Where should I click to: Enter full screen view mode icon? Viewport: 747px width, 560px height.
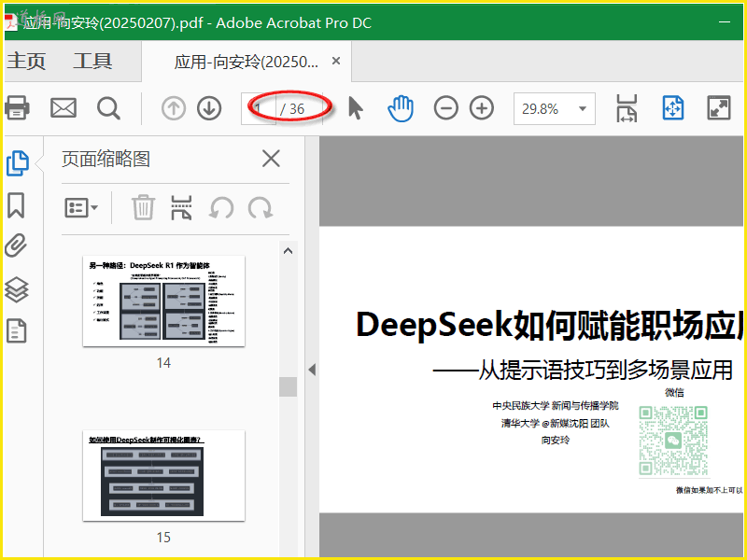[x=719, y=108]
